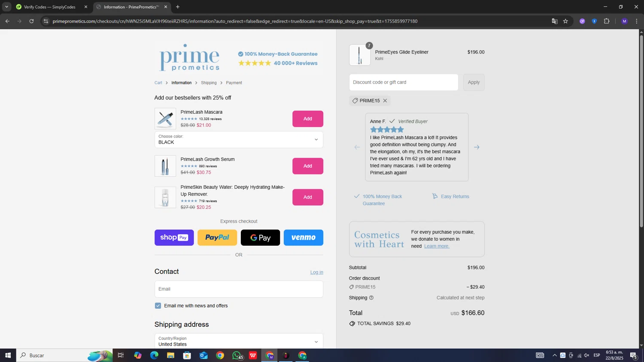Pay with Venmo express checkout
The width and height of the screenshot is (644, 362).
click(x=304, y=238)
